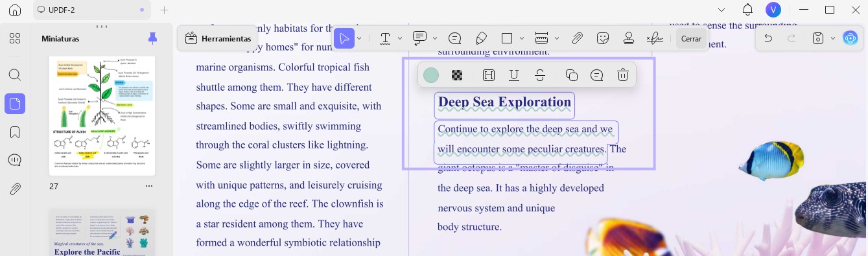This screenshot has width=868, height=256.
Task: Choose the selection cursor tool
Action: coord(344,38)
